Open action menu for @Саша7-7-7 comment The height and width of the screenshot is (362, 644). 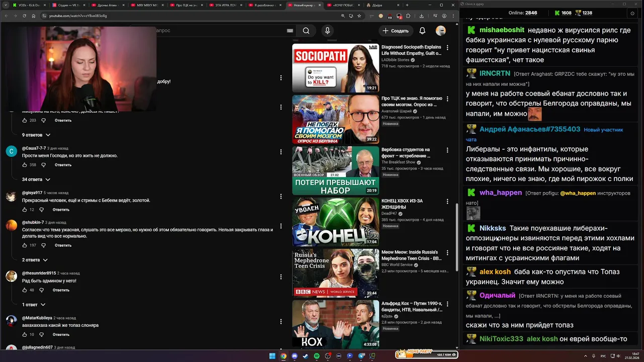pyautogui.click(x=281, y=152)
